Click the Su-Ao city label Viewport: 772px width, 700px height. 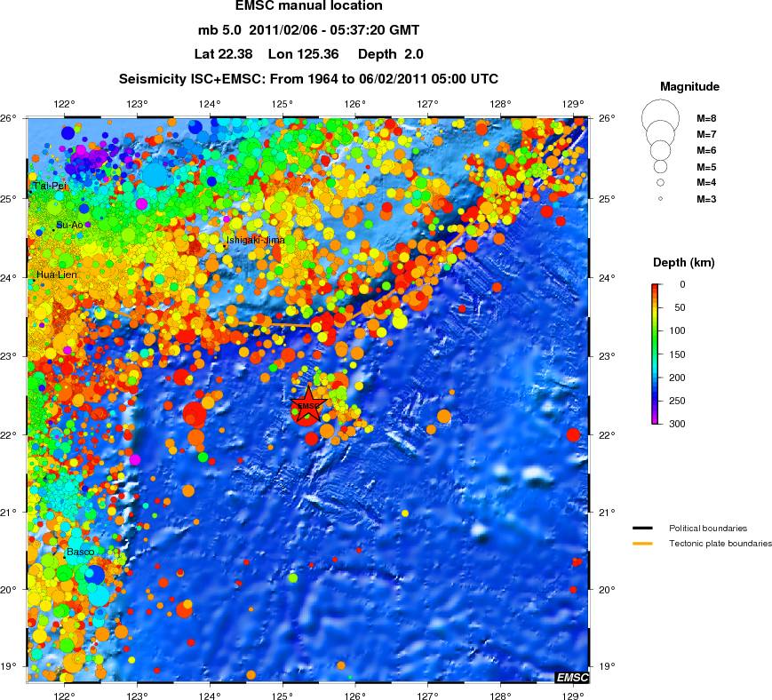point(69,225)
